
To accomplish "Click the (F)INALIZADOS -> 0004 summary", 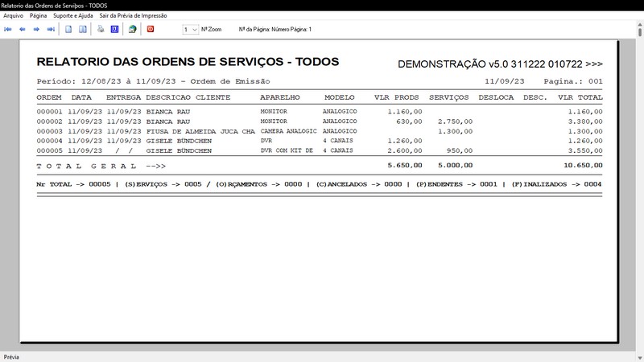I will click(556, 184).
